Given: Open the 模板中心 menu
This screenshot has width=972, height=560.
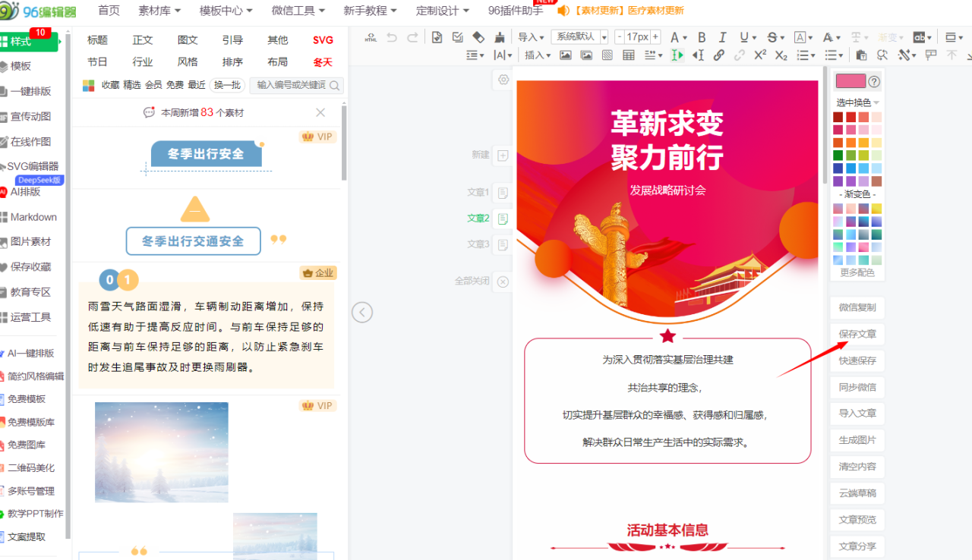Looking at the screenshot, I should click(226, 11).
